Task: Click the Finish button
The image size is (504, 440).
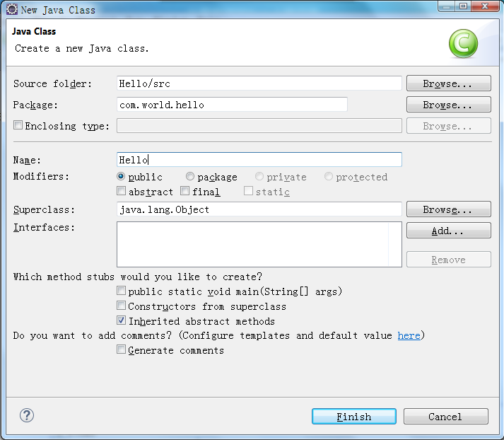Action: tap(354, 417)
